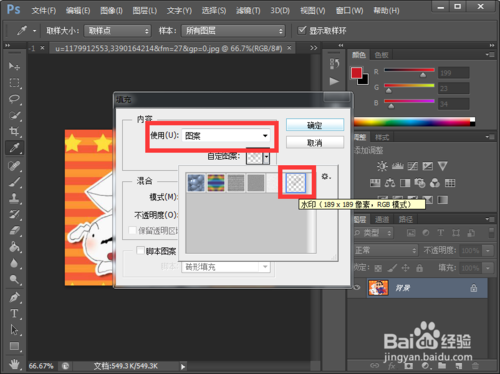This screenshot has width=500, height=374.
Task: Add a Black & White adjustment
Action: pos(405,183)
